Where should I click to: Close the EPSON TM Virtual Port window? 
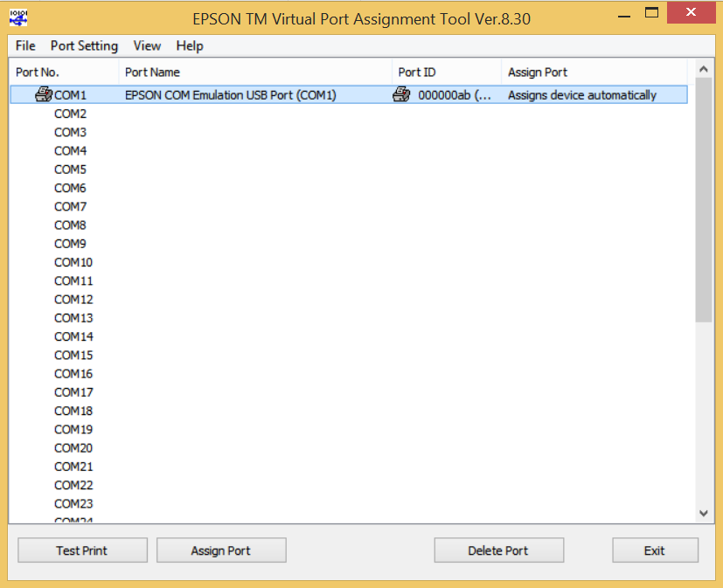(x=691, y=12)
